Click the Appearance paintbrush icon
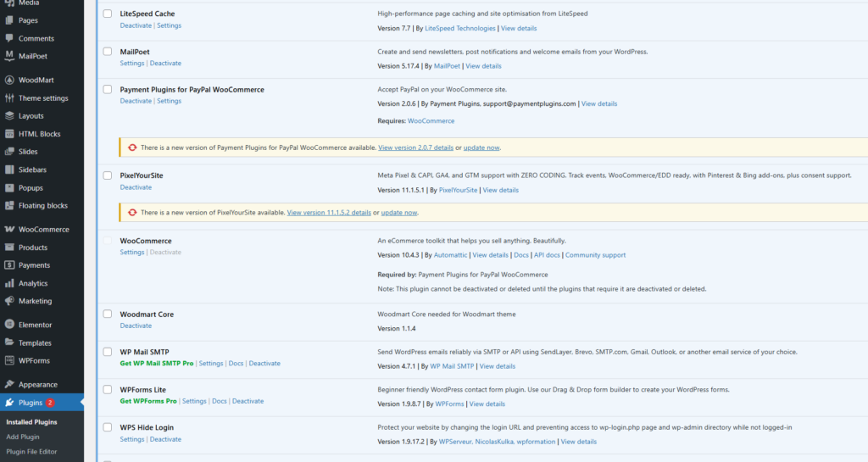 pyautogui.click(x=9, y=385)
